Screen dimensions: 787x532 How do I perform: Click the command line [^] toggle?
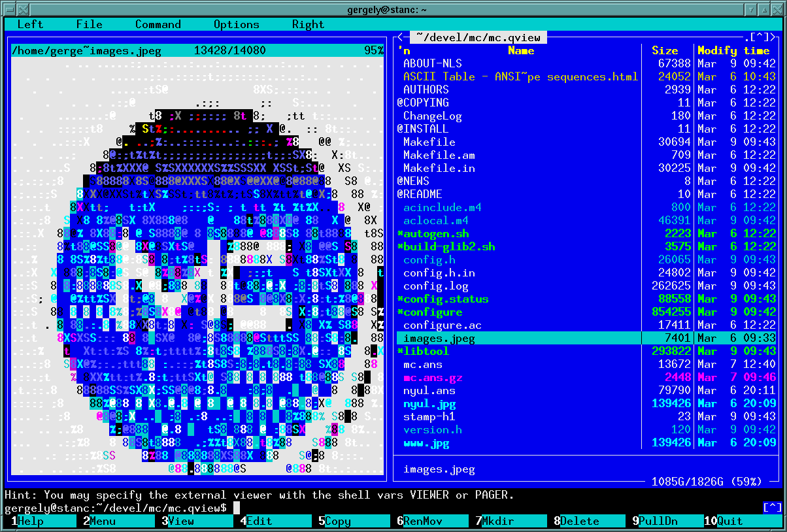pos(772,508)
